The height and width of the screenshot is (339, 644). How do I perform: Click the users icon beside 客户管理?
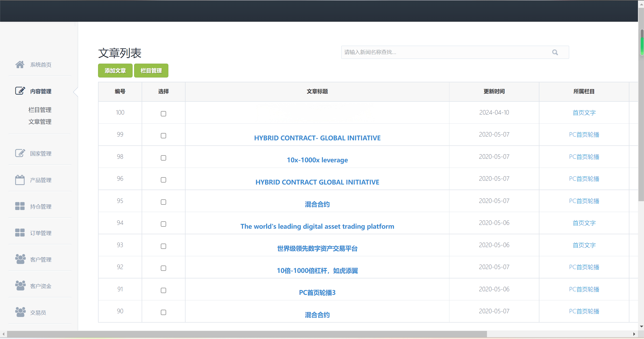coord(20,259)
